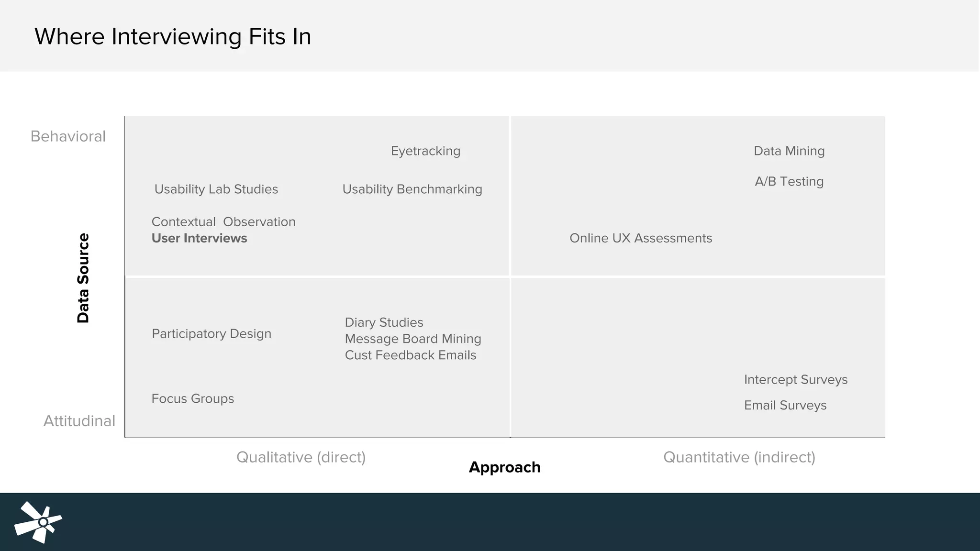Image resolution: width=980 pixels, height=551 pixels.
Task: Click Cust Feedback Emails label
Action: [x=411, y=355]
